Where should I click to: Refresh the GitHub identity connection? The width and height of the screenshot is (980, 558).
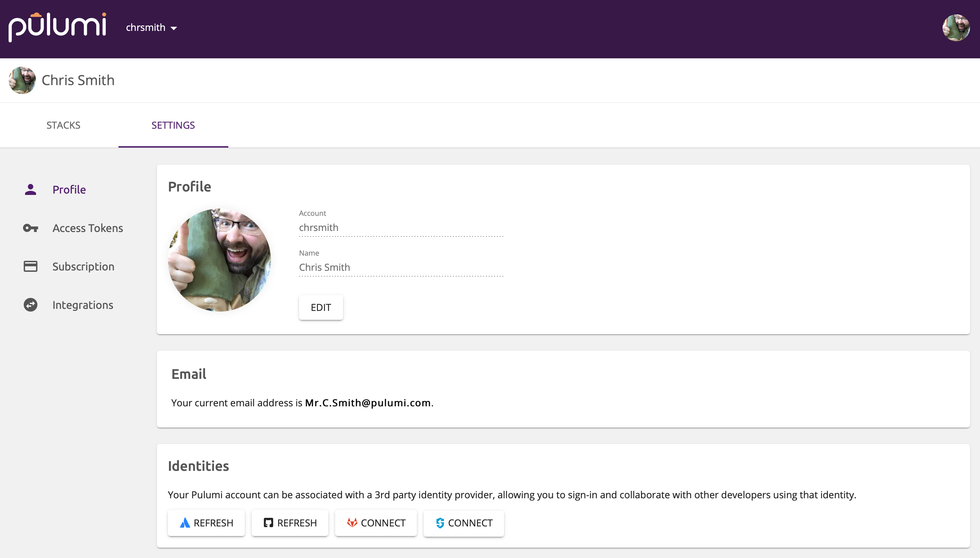289,522
